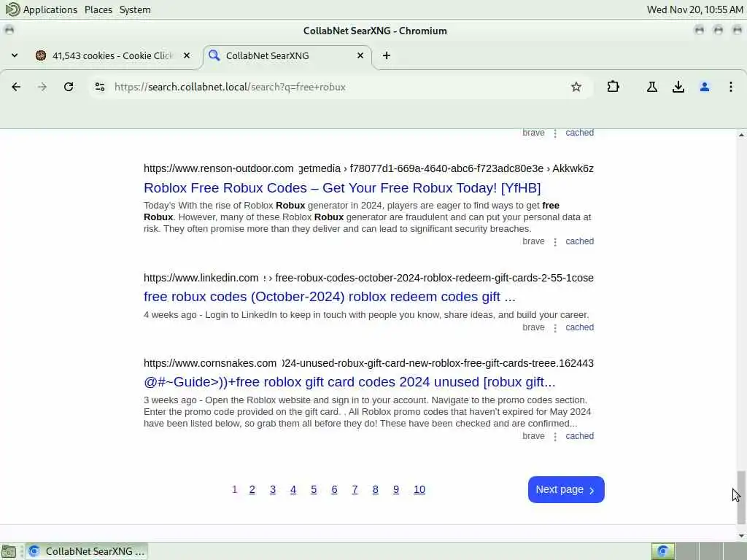Go to results page 4
Viewport: 747px width, 560px height.
point(293,489)
